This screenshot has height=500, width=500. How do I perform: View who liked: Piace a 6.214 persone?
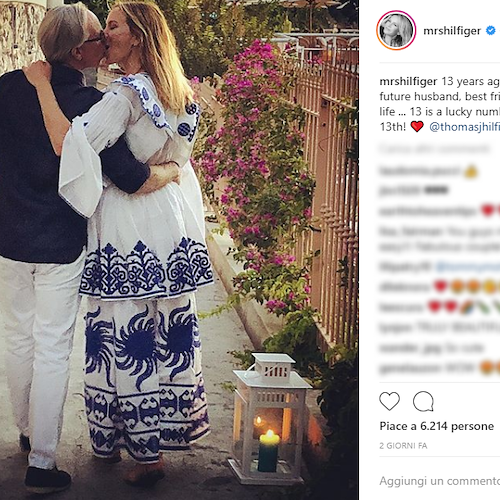tap(436, 426)
